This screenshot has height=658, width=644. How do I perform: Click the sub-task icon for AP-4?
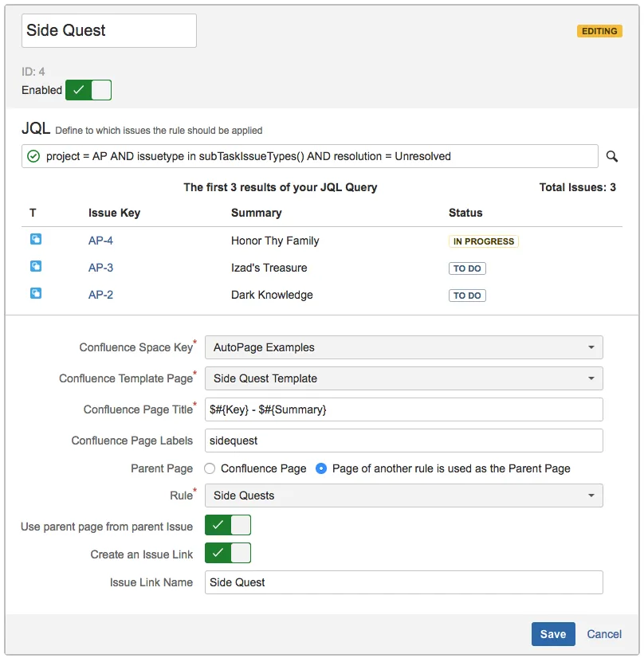click(36, 239)
